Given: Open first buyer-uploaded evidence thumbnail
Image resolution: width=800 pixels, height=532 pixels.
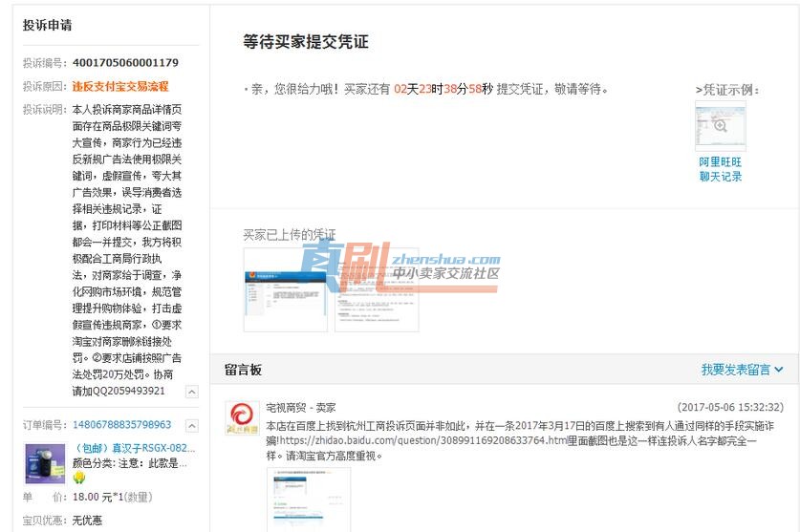Looking at the screenshot, I should coord(285,290).
